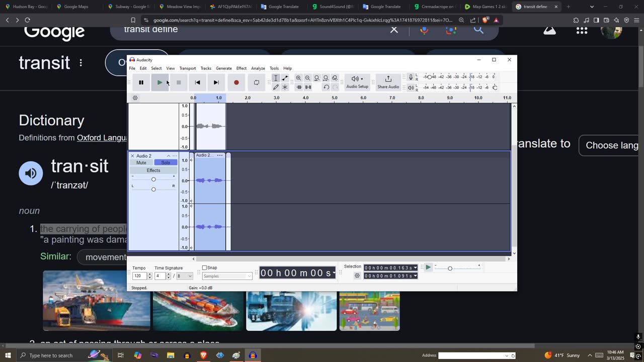Open the Audio 2 clip options menu
Image resolution: width=644 pixels, height=362 pixels.
(220, 155)
